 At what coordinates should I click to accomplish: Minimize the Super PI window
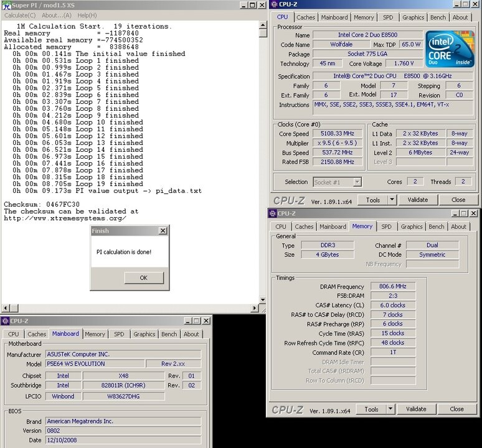pyautogui.click(x=243, y=5)
